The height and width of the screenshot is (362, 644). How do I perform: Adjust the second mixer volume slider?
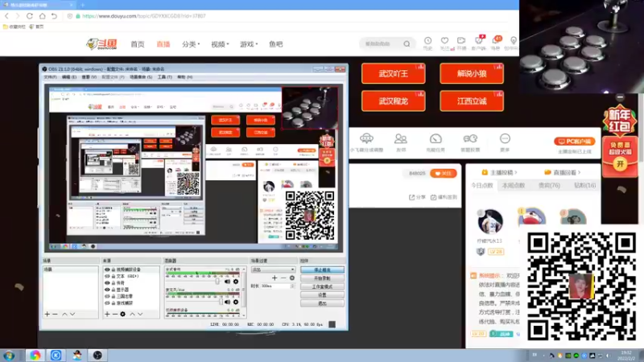221,302
